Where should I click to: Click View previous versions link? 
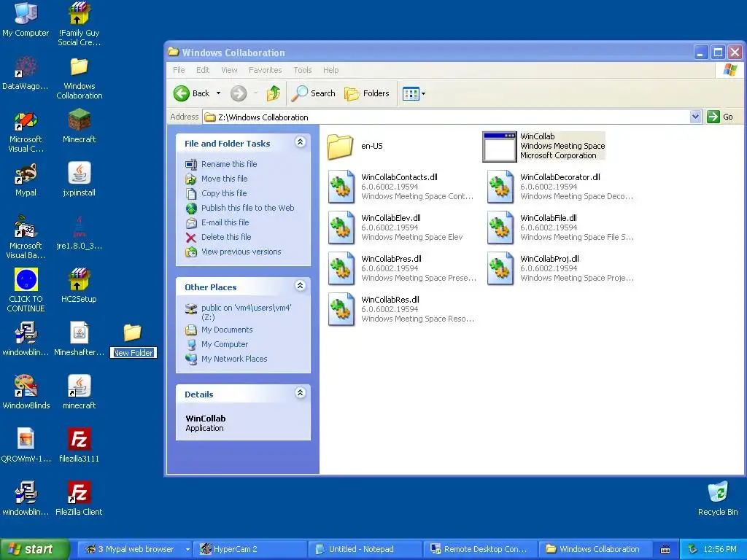(x=241, y=252)
